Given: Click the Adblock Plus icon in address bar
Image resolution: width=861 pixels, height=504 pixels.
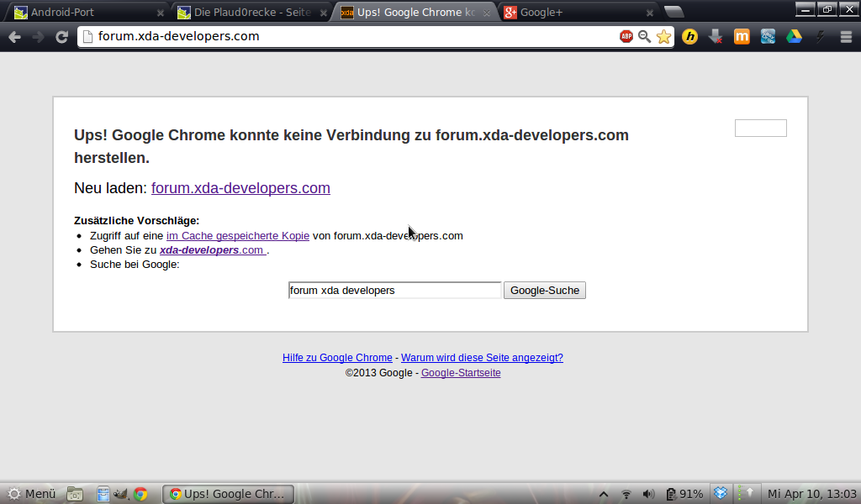Looking at the screenshot, I should [626, 36].
